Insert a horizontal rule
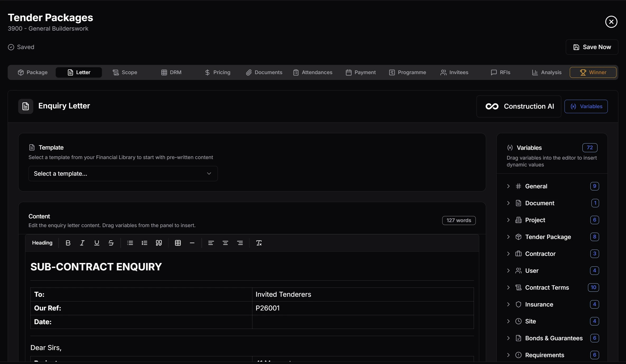626x364 pixels. point(192,243)
